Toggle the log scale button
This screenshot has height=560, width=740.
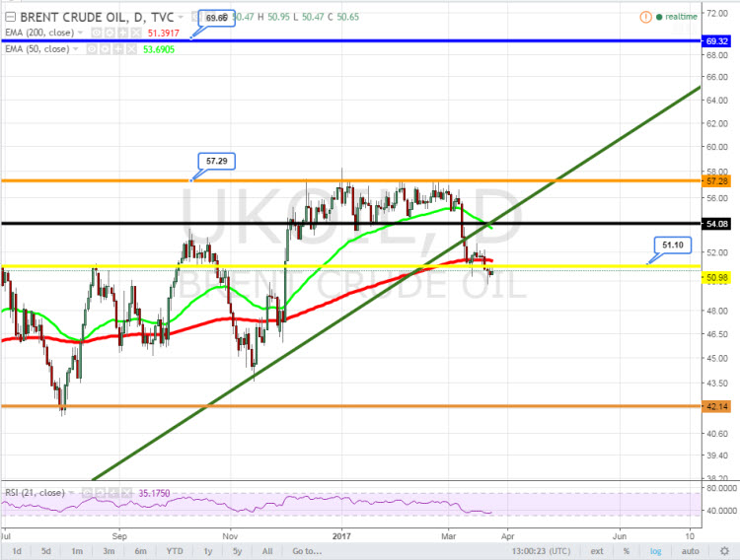[x=655, y=551]
